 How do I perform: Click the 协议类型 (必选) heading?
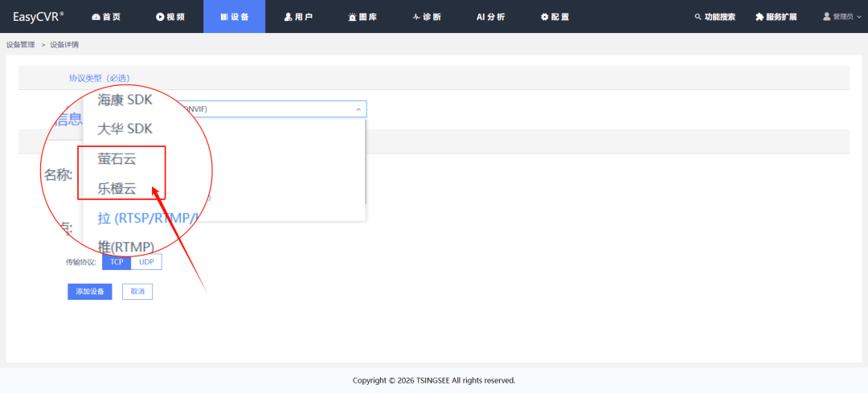[99, 78]
